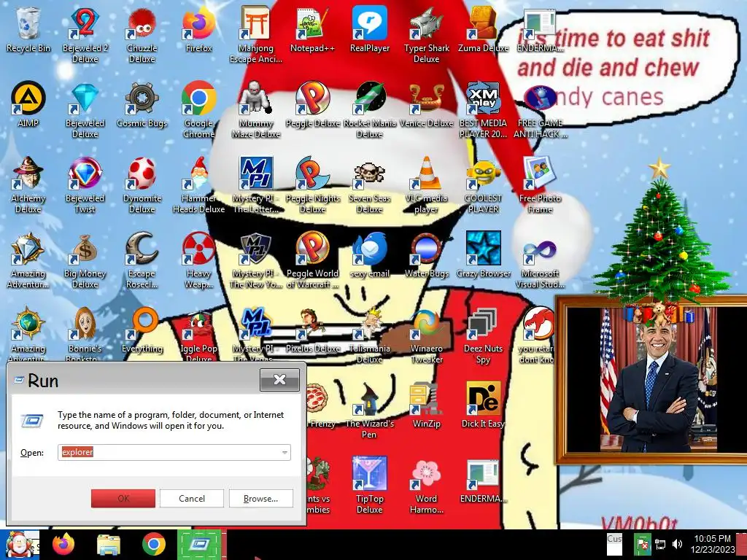Launch Word Harmony flower icon
Viewport: 747px width, 560px height.
[x=426, y=486]
